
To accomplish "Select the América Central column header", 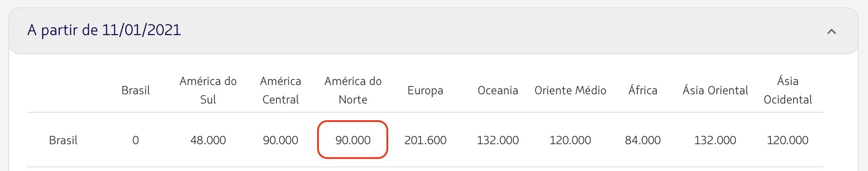I will [281, 90].
